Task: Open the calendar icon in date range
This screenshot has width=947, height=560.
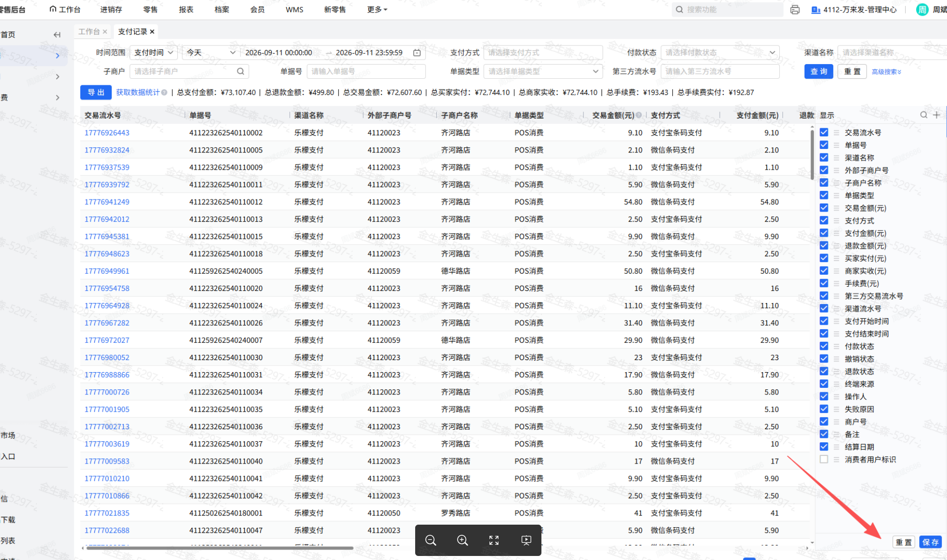Action: tap(417, 53)
